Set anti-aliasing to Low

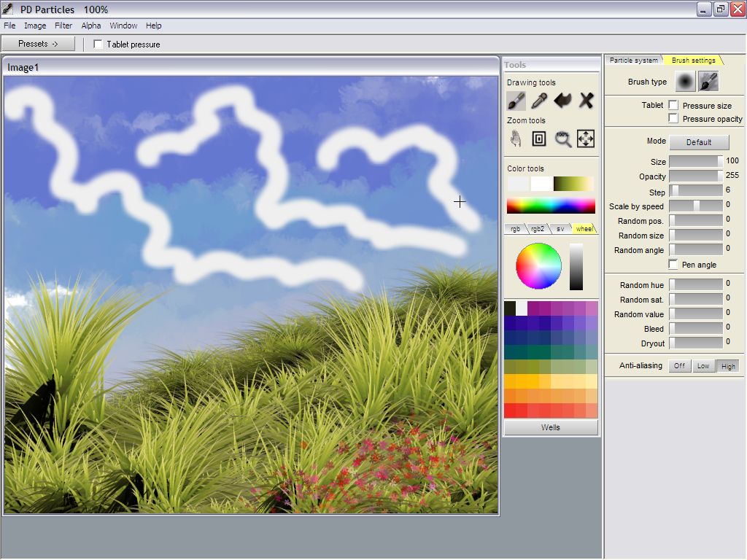(x=703, y=366)
